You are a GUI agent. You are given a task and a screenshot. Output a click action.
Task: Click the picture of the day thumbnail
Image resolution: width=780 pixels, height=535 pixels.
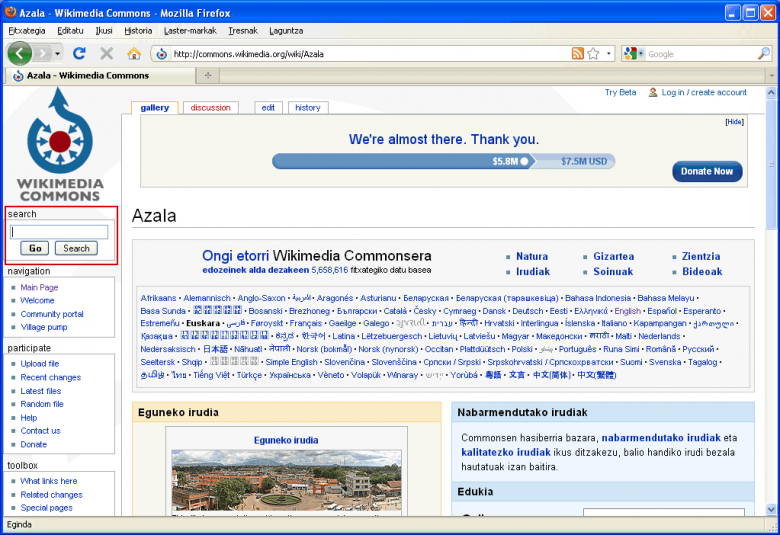pos(286,480)
